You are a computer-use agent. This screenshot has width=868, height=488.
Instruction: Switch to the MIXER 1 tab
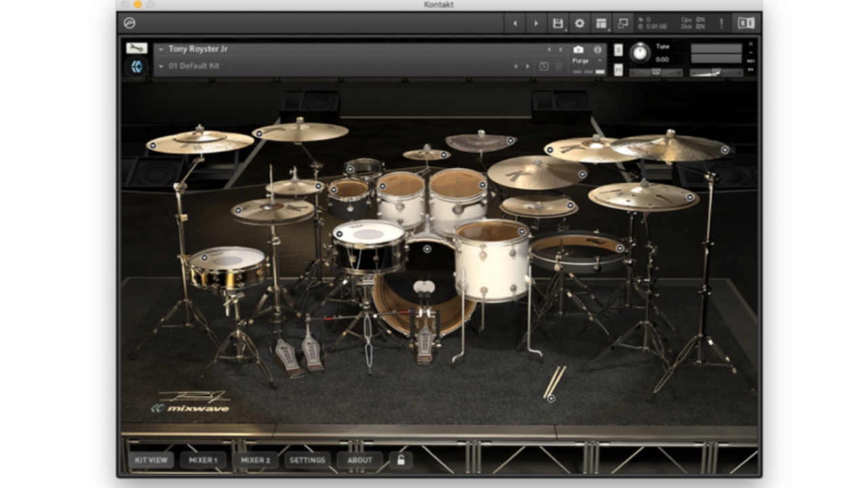click(x=203, y=460)
